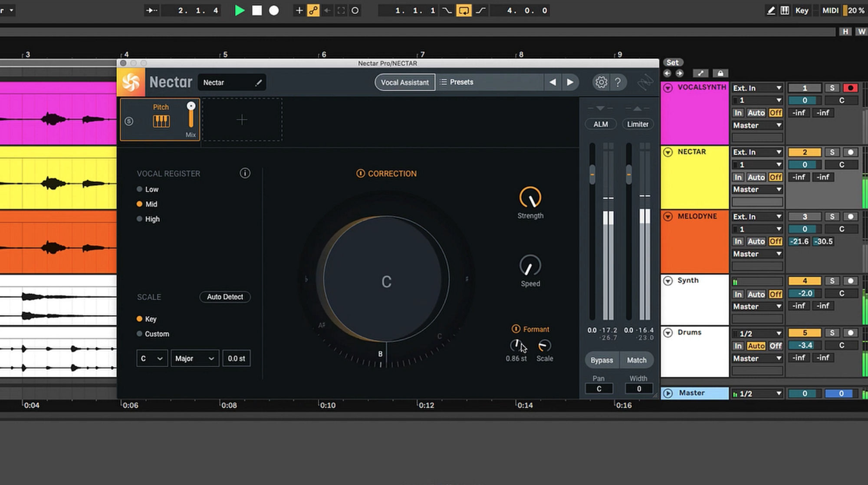Click the Speed knob

[x=530, y=266]
